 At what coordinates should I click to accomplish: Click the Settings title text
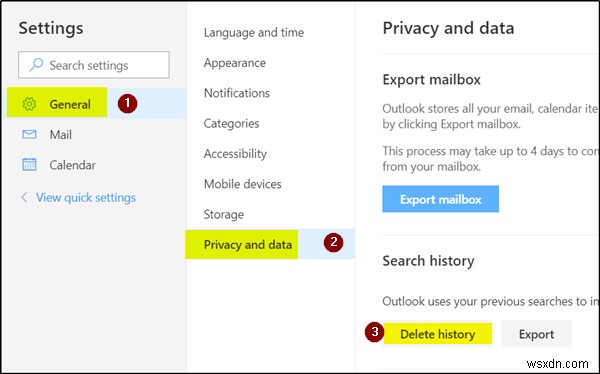pos(51,28)
